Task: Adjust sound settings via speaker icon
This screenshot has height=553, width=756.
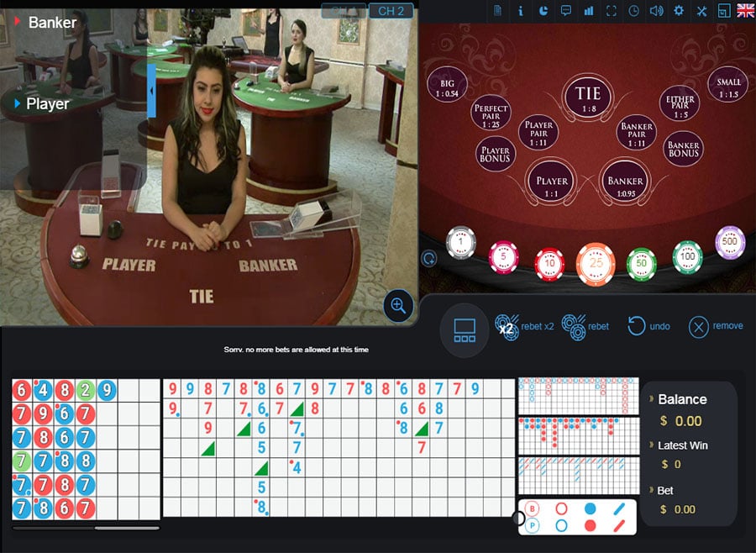Action: pyautogui.click(x=656, y=11)
